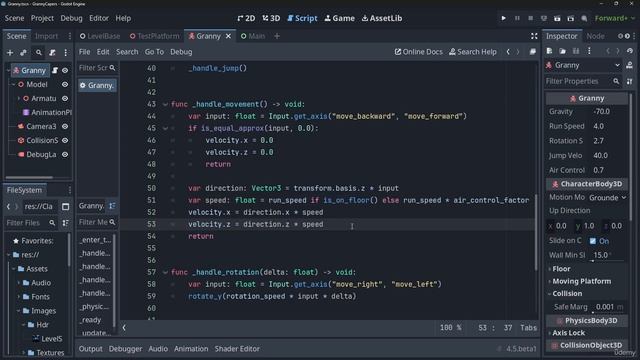640x360 pixels.
Task: Hide the Armature node
Action: click(x=65, y=98)
